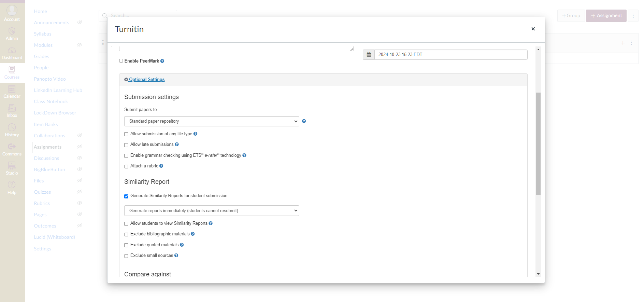
Task: Click the kebab menu beside Assignment button
Action: pyautogui.click(x=633, y=16)
